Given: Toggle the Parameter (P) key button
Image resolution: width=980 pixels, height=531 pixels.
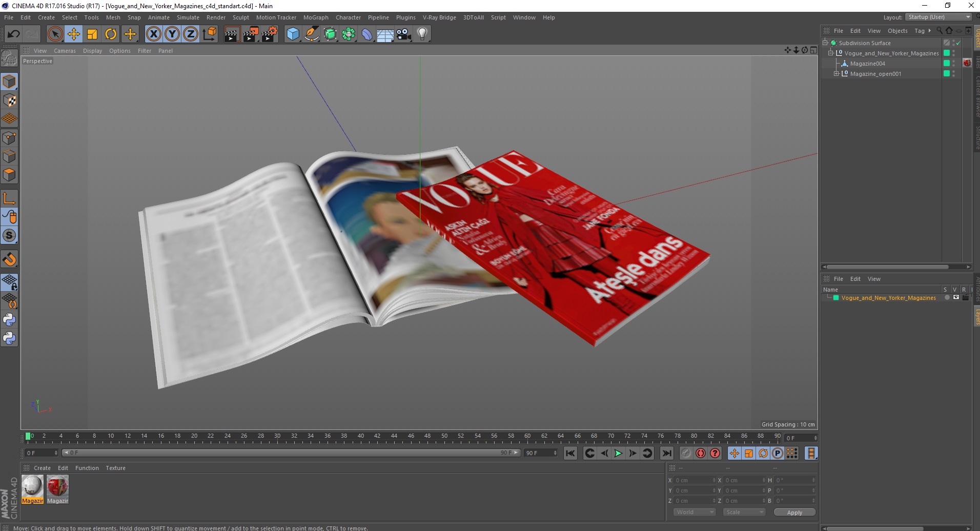Looking at the screenshot, I should pyautogui.click(x=778, y=453).
